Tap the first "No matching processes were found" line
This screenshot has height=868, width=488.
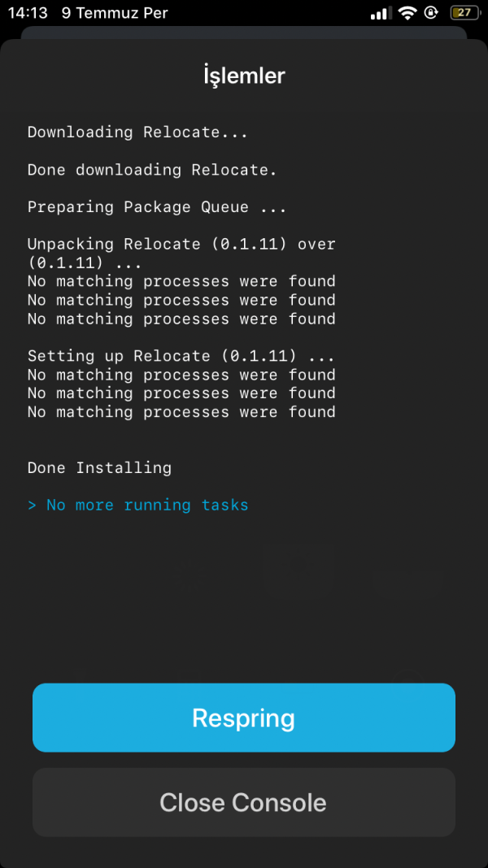tap(181, 282)
